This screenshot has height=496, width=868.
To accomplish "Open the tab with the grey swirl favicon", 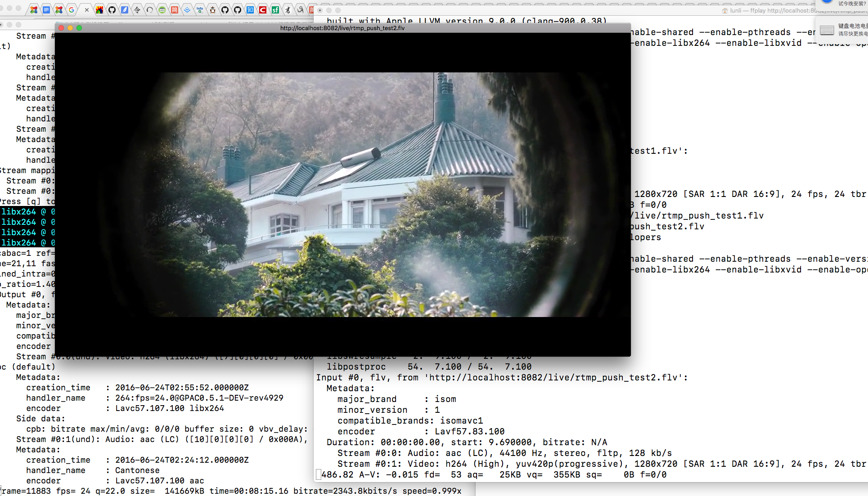I will [x=301, y=9].
